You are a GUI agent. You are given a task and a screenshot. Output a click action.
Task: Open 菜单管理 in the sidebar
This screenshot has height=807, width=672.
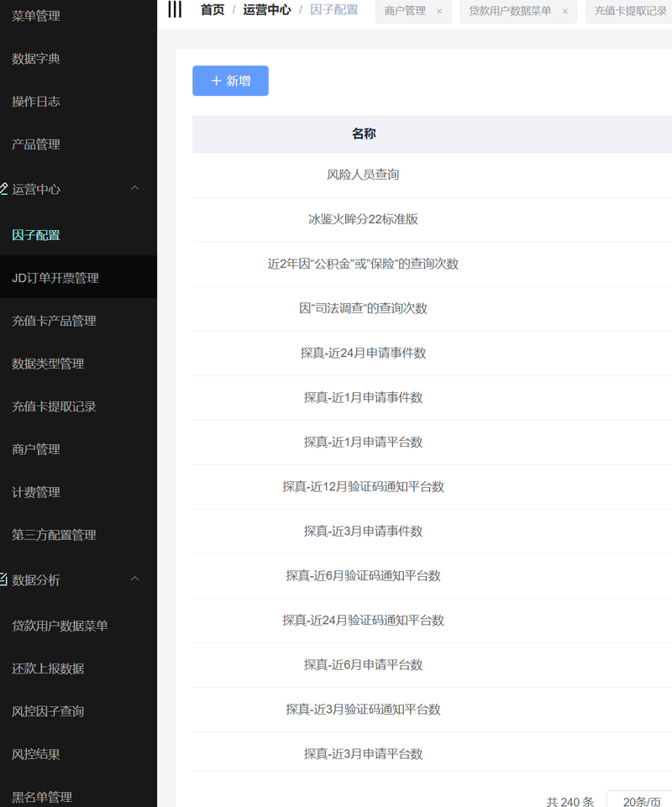(x=36, y=16)
